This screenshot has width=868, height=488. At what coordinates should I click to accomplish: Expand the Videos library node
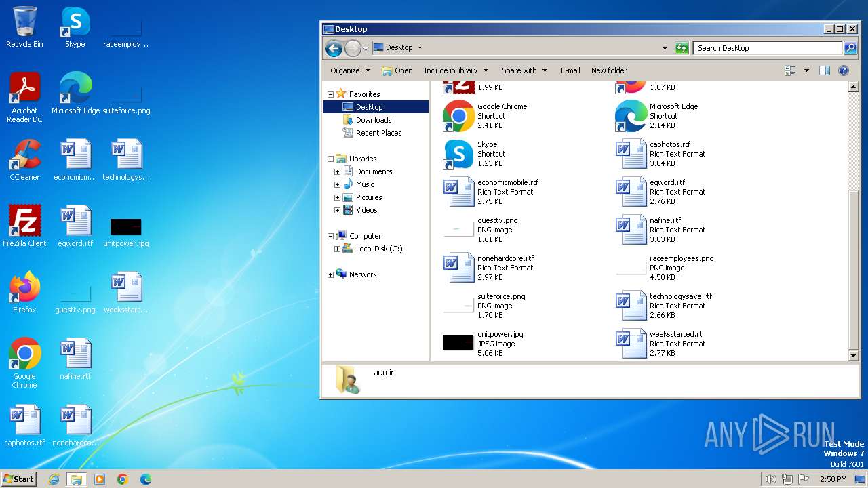click(337, 210)
